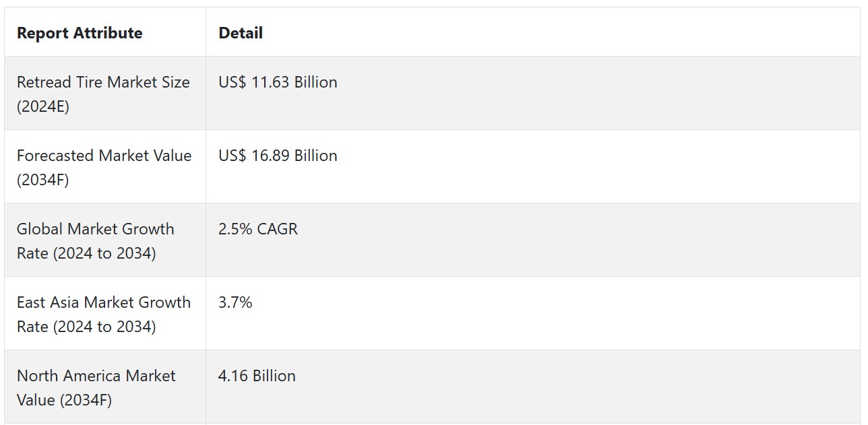Image resolution: width=868 pixels, height=425 pixels.
Task: Select the Forecasted Market Value label
Action: point(104,156)
